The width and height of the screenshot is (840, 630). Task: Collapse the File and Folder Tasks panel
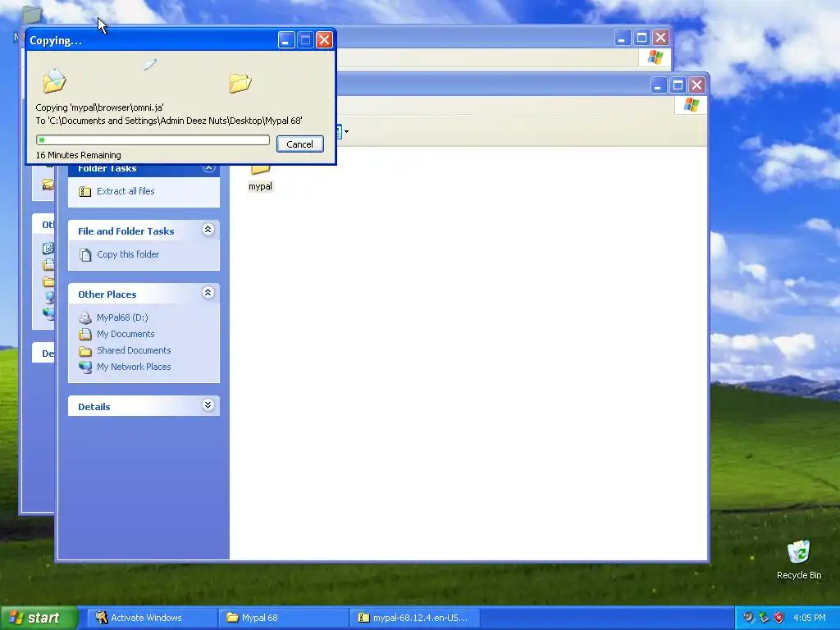pos(208,230)
